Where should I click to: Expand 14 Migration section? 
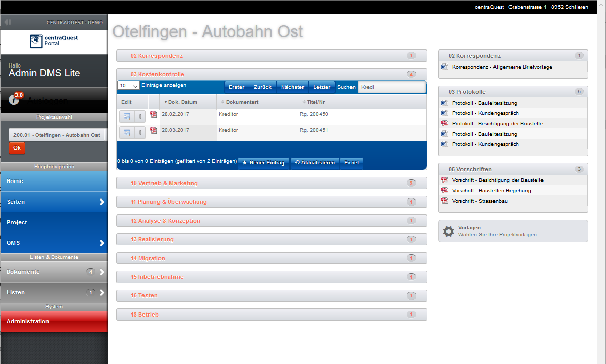(x=272, y=258)
